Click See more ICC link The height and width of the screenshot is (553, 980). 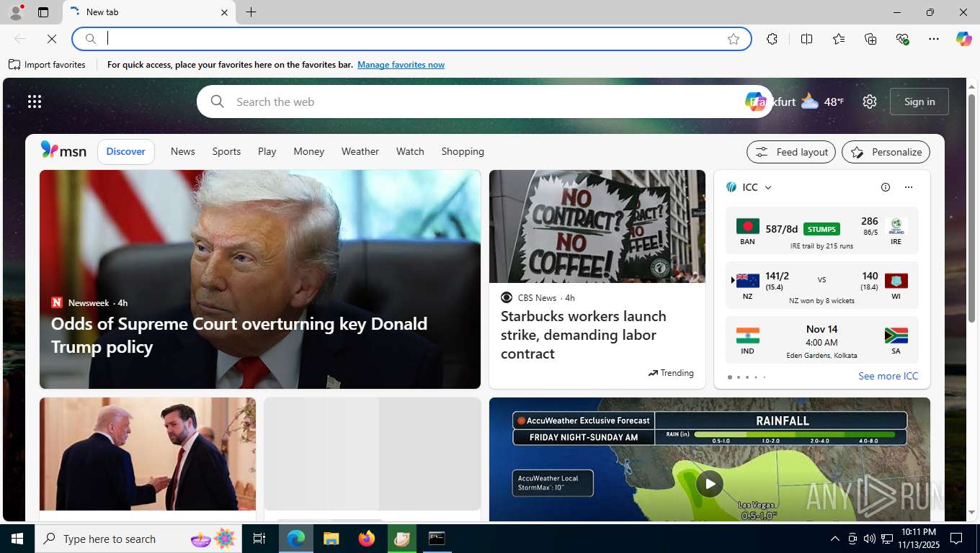[x=888, y=376]
